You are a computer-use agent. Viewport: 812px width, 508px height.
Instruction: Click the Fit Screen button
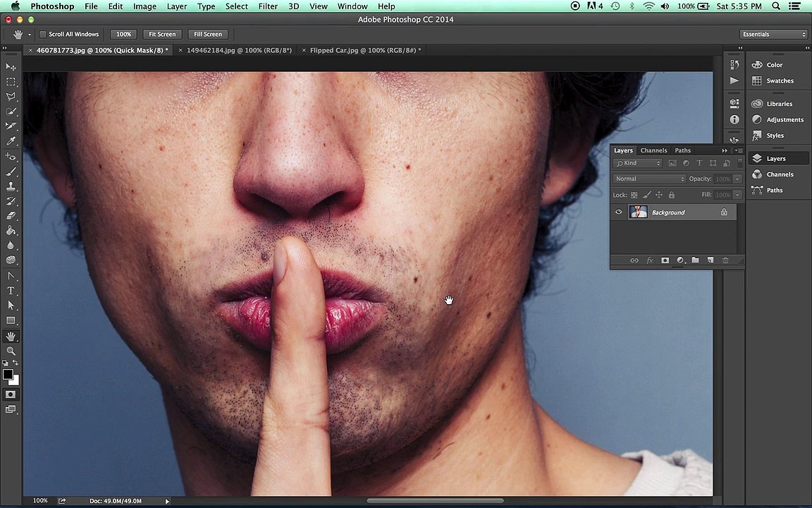click(x=162, y=34)
